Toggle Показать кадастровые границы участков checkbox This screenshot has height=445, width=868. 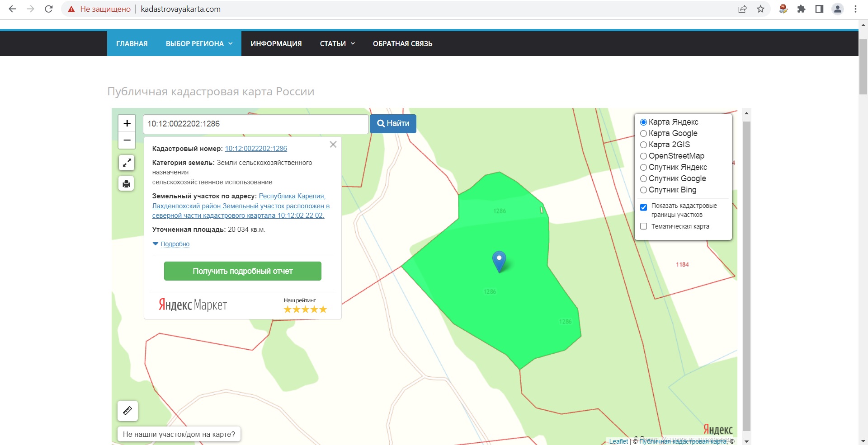point(644,207)
